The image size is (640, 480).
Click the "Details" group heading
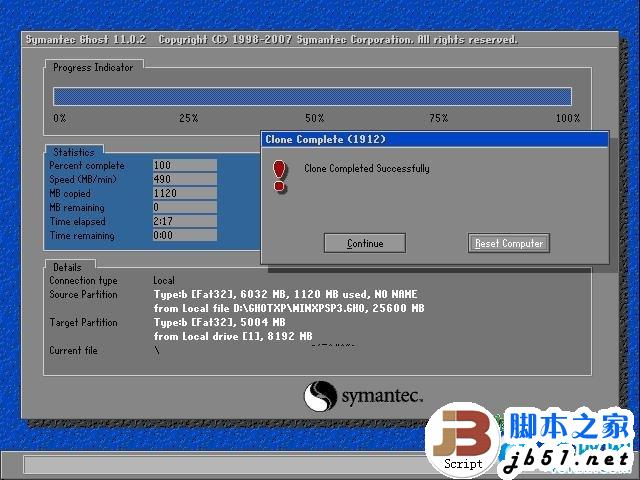click(x=67, y=267)
